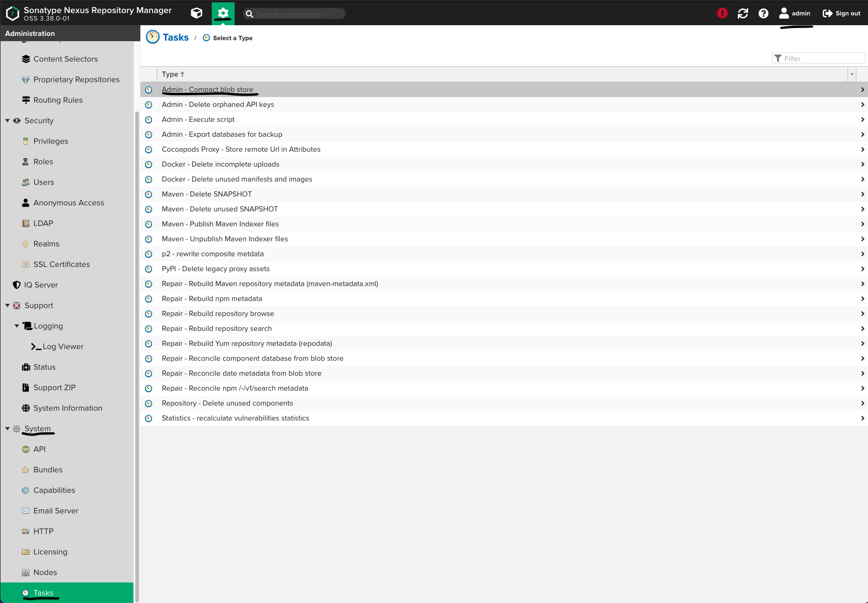Click the System Information globe icon
This screenshot has width=868, height=603.
26,408
